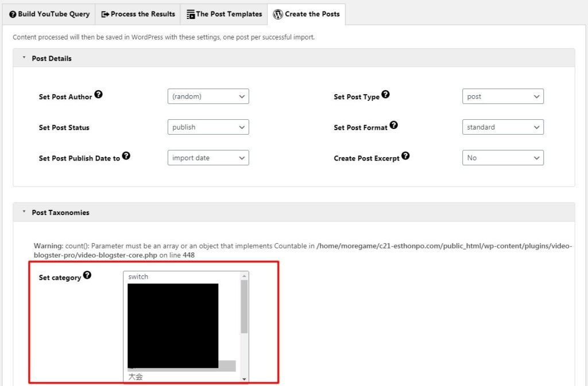Open the Create Post Excerpt dropdown showing No
Image resolution: width=588 pixels, height=386 pixels.
pos(503,158)
